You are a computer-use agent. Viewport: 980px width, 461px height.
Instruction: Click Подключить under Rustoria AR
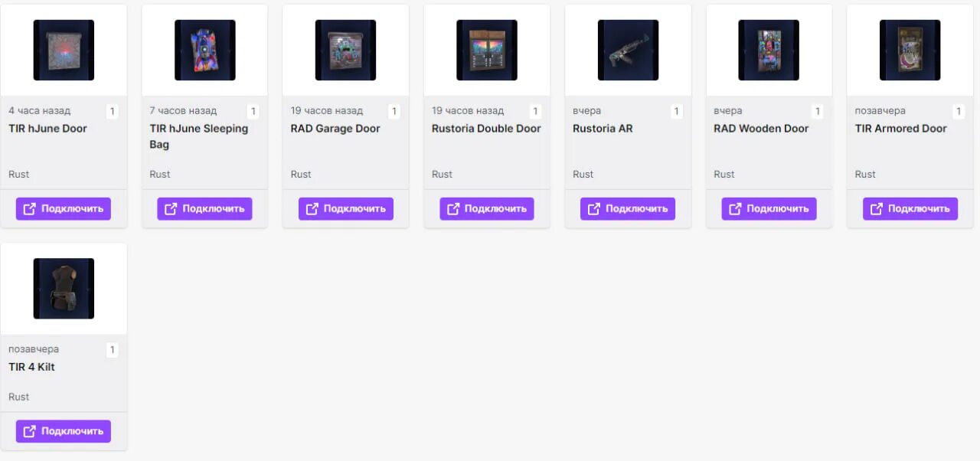coord(628,208)
